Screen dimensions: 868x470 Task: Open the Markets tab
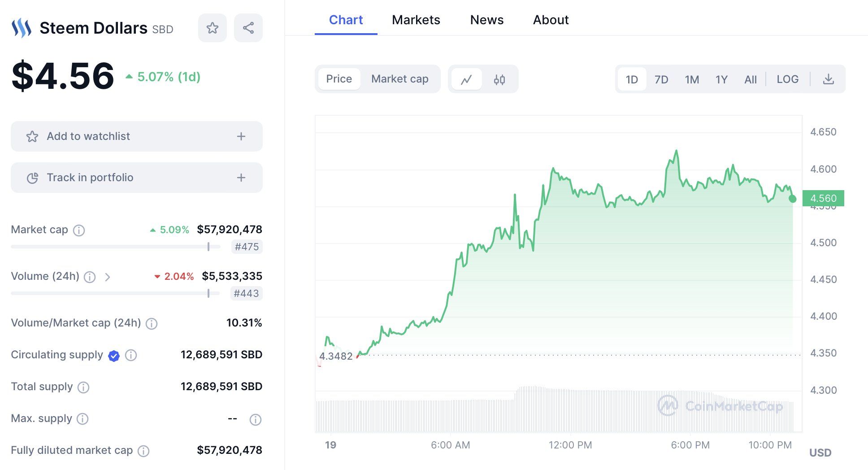416,20
